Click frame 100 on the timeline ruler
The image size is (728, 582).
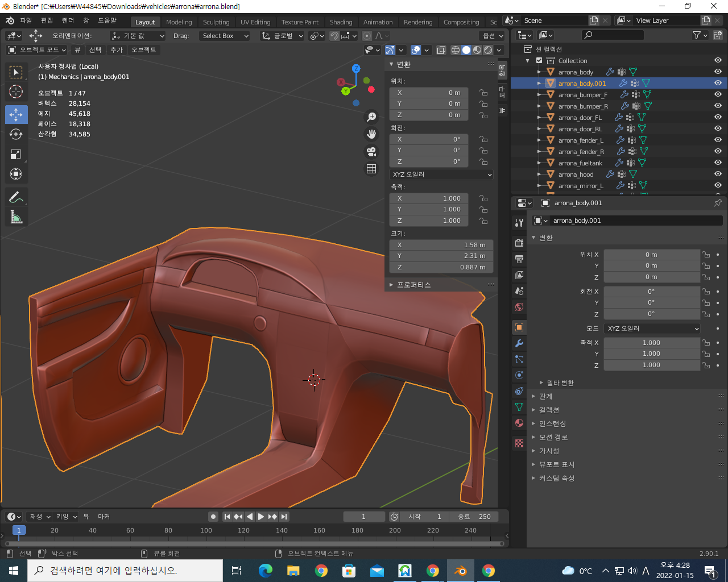pos(206,530)
